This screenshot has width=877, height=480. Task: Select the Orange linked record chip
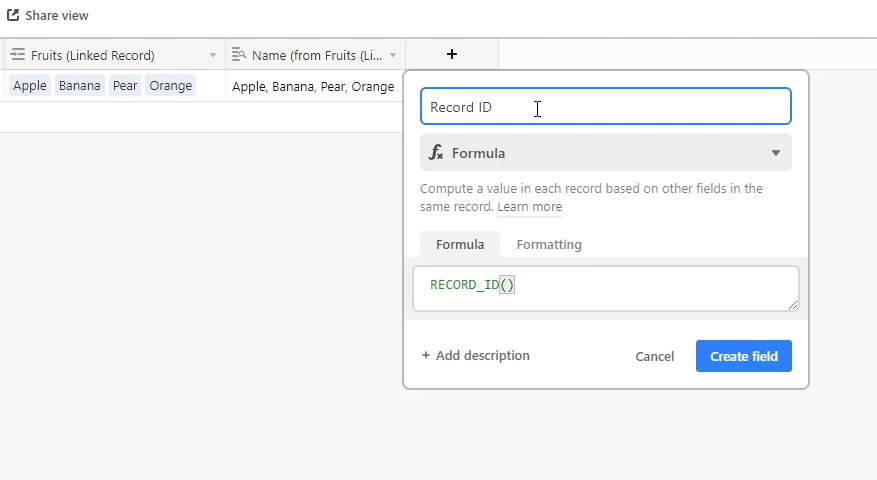point(171,86)
